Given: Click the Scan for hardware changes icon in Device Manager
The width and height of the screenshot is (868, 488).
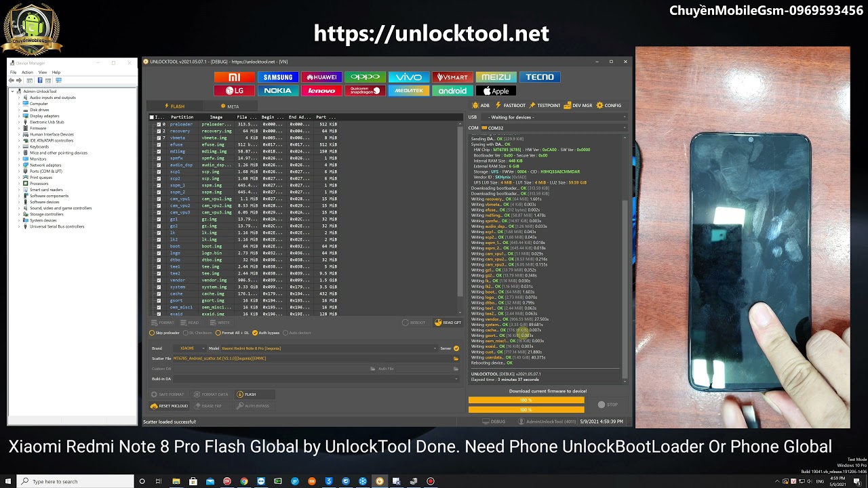Looking at the screenshot, I should pos(59,80).
